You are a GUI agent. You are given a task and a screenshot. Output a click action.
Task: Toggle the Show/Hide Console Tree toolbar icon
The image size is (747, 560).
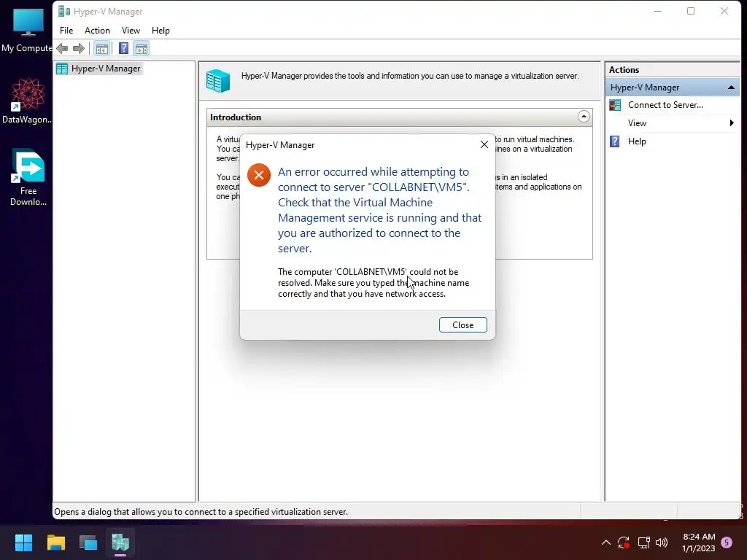pyautogui.click(x=101, y=48)
